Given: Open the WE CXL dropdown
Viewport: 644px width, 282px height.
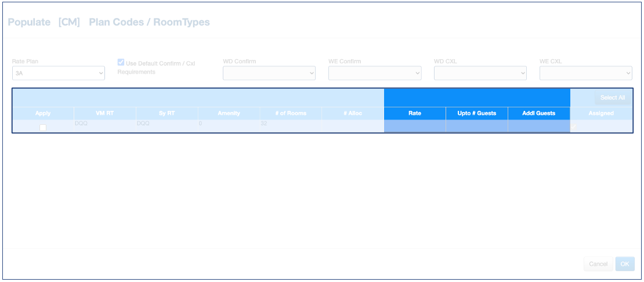Looking at the screenshot, I should pyautogui.click(x=586, y=73).
